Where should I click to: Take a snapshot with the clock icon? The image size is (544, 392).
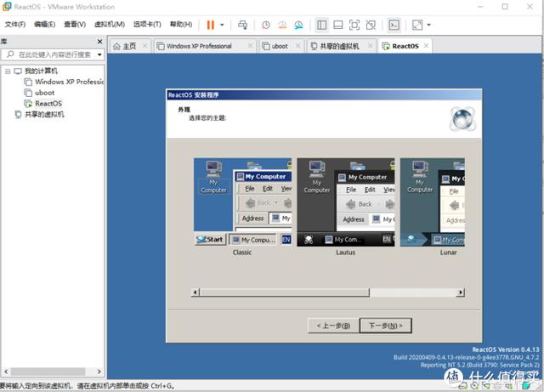pyautogui.click(x=266, y=25)
